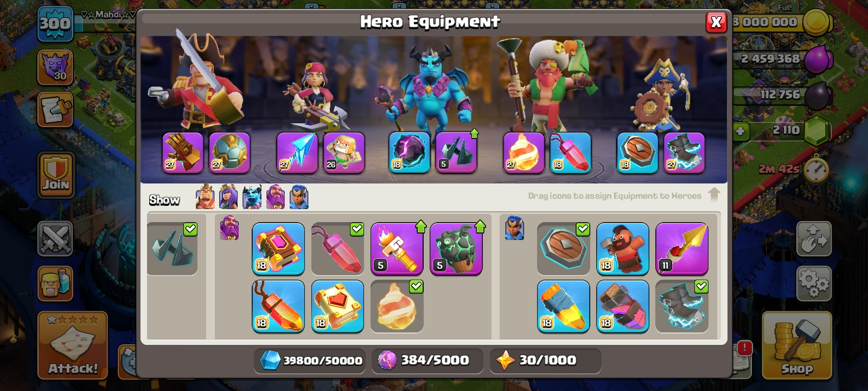Viewport: 868px width, 391px height.
Task: Open game settings gears
Action: 814,283
